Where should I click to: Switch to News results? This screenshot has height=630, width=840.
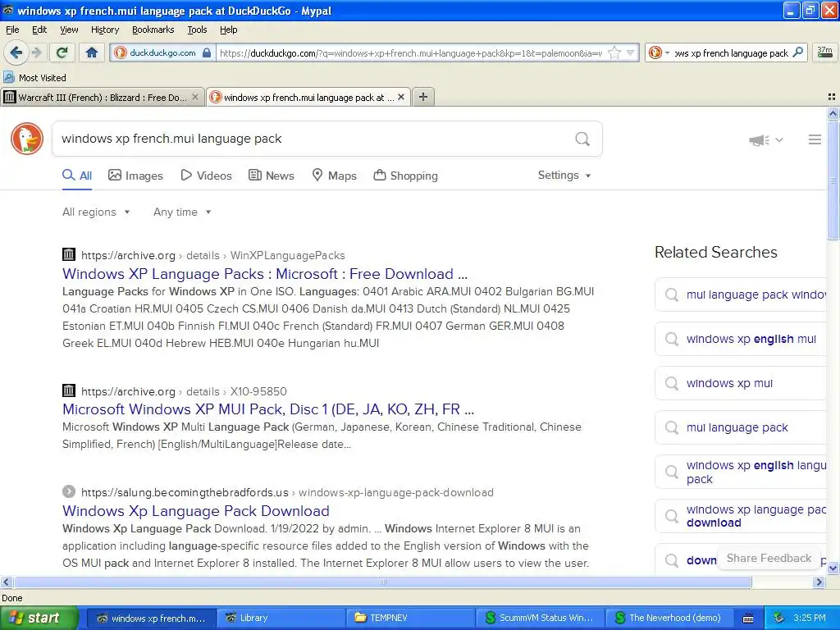tap(272, 176)
